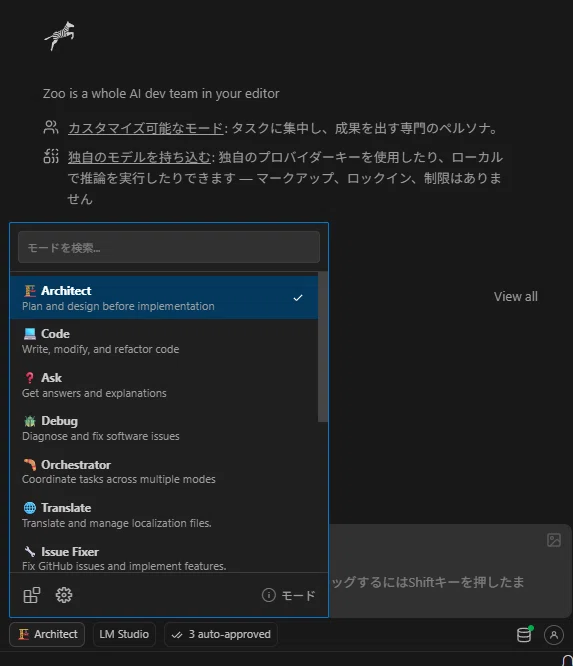Screen dimensions: 573x666
Task: Select the Ask mode
Action: pos(164,385)
